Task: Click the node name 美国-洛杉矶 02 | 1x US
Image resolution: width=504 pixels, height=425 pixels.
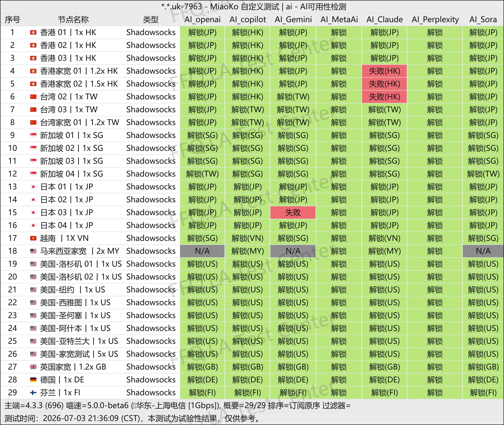Action: click(x=81, y=277)
